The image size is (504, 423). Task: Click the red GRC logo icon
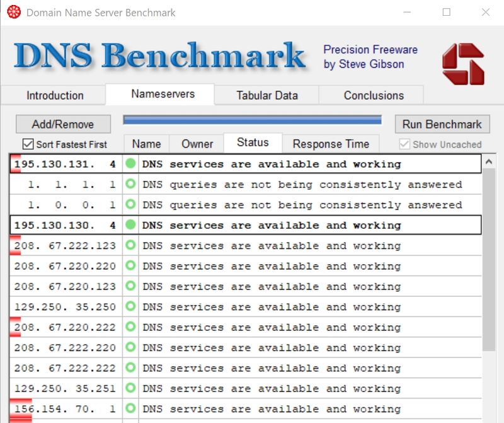point(462,64)
